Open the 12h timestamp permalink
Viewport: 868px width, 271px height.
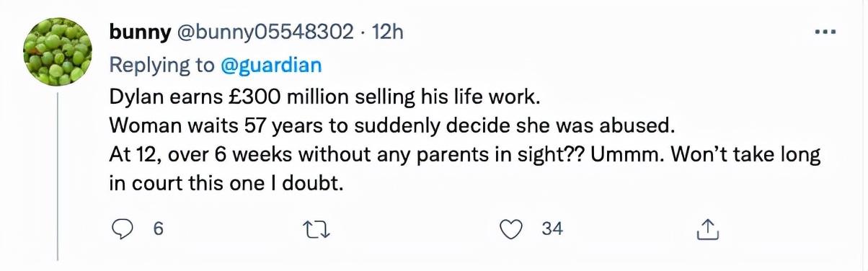coord(387,32)
